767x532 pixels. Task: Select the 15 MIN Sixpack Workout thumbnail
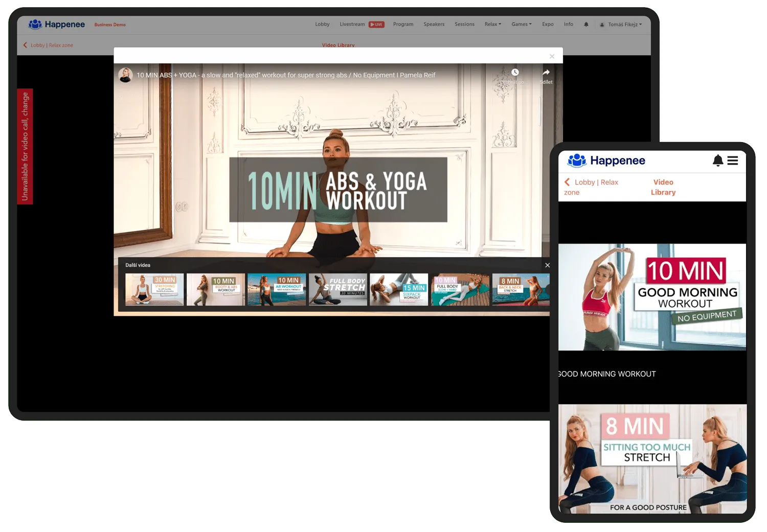click(x=399, y=289)
